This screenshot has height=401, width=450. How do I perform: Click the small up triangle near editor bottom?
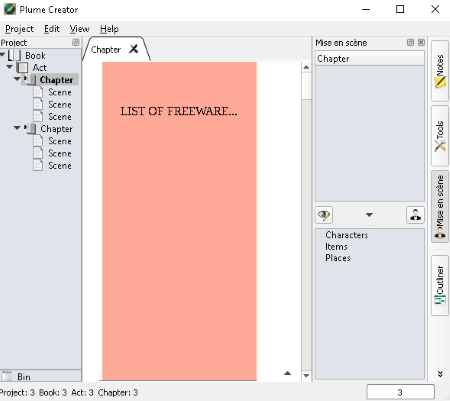(x=287, y=373)
